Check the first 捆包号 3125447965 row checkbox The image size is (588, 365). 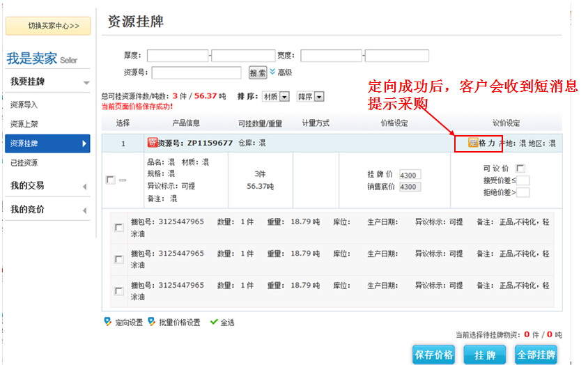[118, 228]
